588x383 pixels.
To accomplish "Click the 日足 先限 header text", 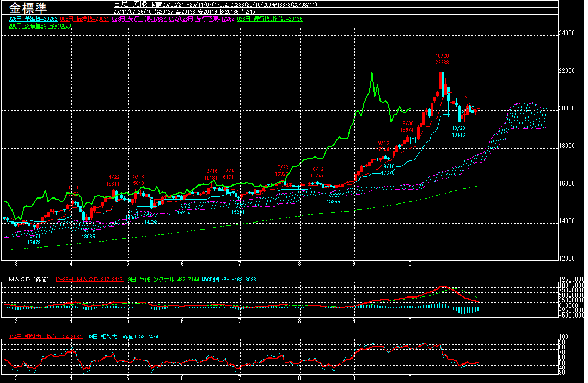I will [128, 4].
